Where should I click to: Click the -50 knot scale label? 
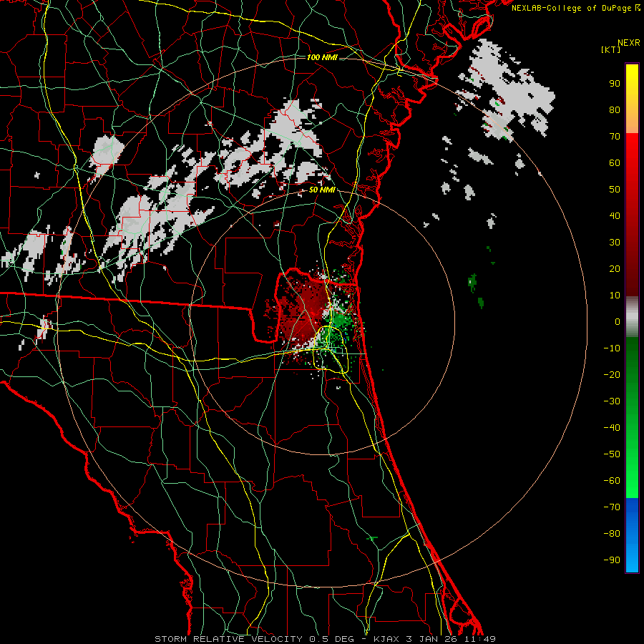point(612,454)
